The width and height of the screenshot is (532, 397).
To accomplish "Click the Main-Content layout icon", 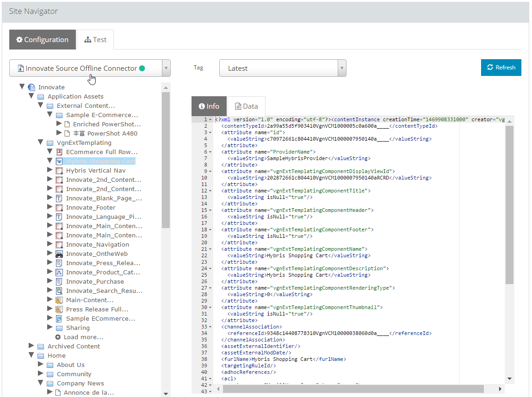I will (x=59, y=300).
